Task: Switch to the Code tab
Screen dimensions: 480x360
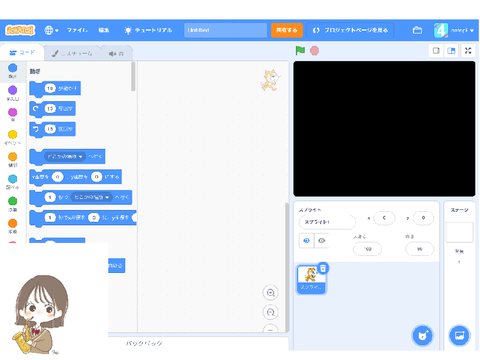Action: coord(22,53)
